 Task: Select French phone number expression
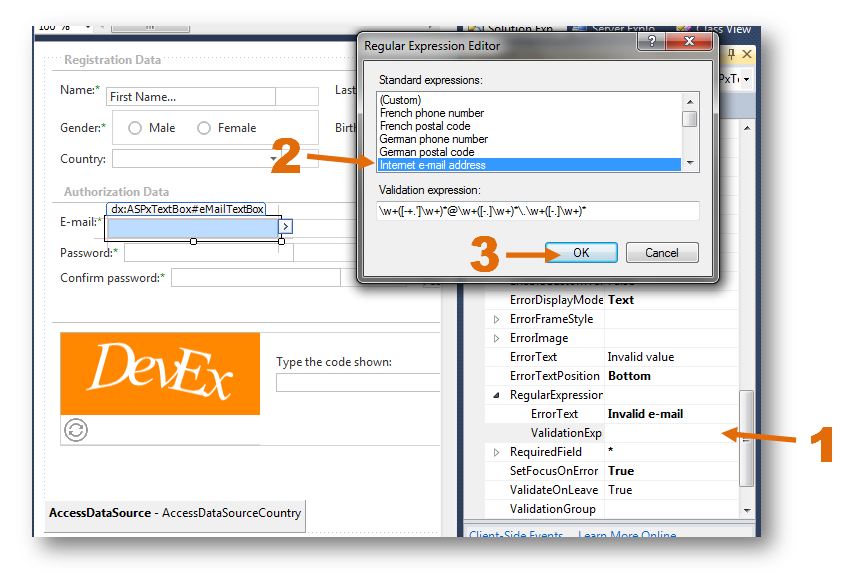coord(530,113)
